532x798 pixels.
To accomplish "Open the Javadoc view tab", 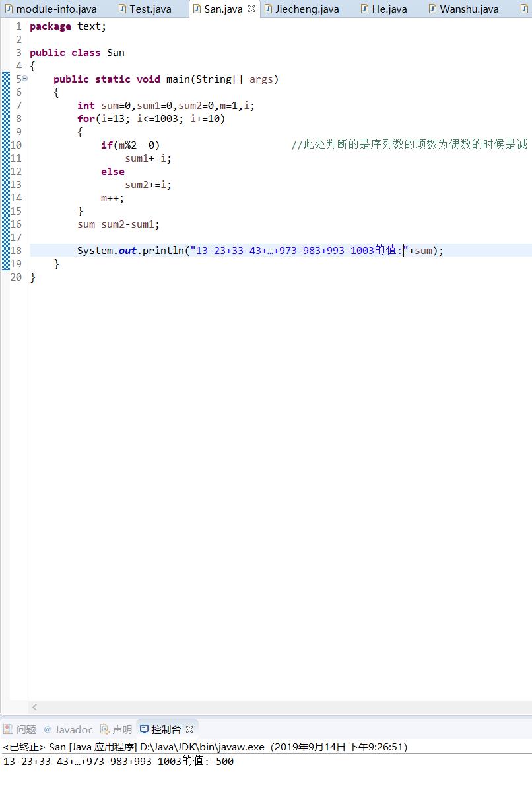I will point(69,729).
